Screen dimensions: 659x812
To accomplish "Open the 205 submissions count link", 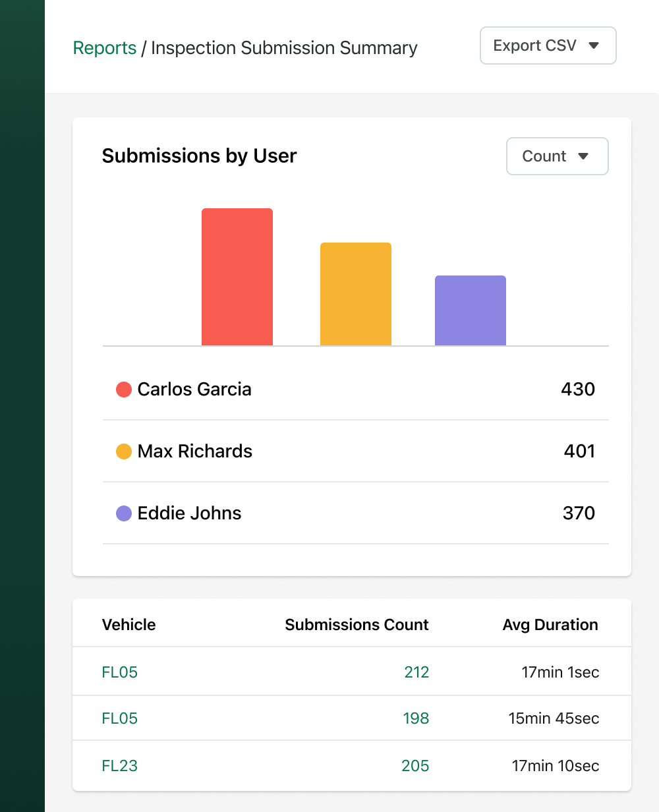I will point(415,766).
